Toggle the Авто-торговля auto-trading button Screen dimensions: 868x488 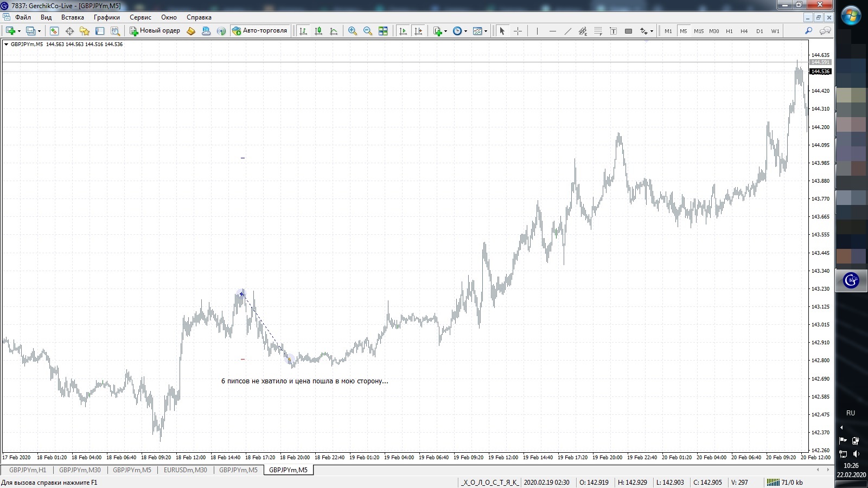click(259, 31)
